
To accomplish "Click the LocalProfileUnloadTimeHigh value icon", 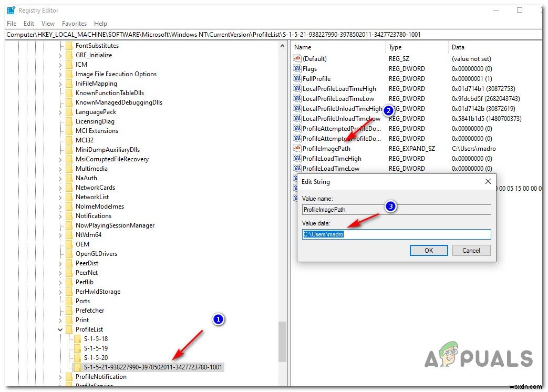I will click(297, 109).
